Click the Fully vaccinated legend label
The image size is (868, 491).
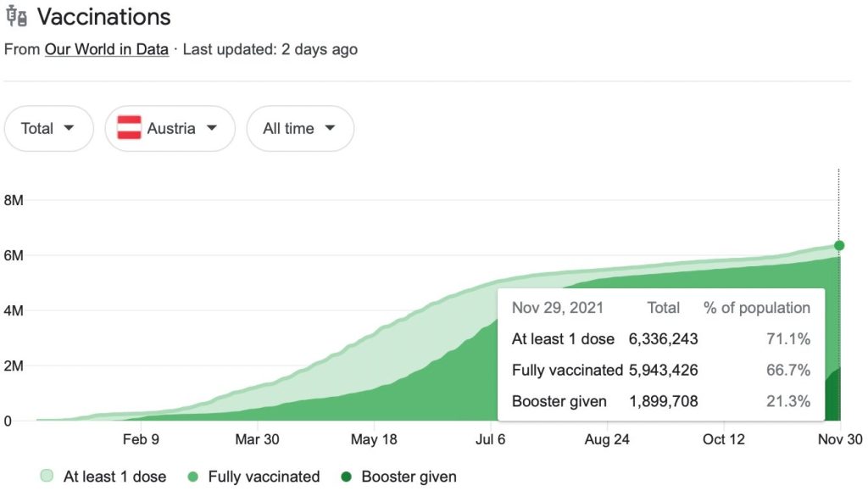[264, 477]
